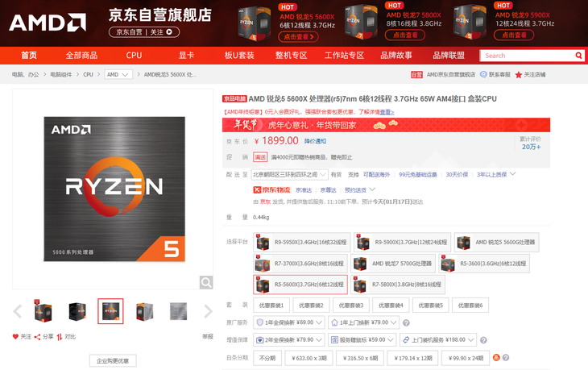
Task: Expand 3年以上质保 service chevron
Action: tap(512, 174)
